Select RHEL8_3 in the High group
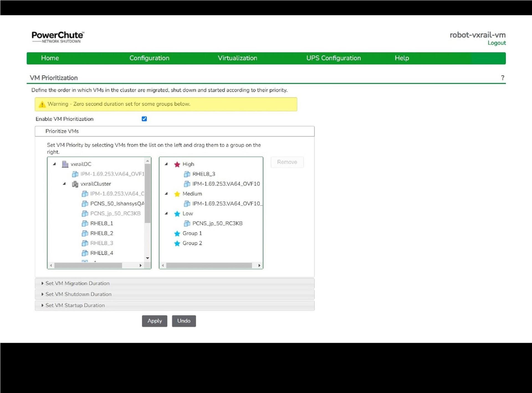 tap(204, 174)
